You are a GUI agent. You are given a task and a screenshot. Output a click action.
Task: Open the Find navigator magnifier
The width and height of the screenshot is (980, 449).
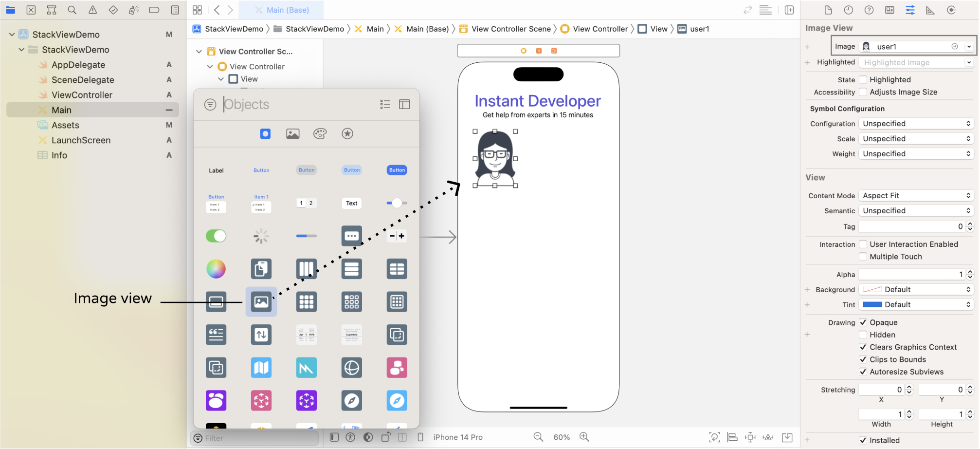(x=72, y=10)
